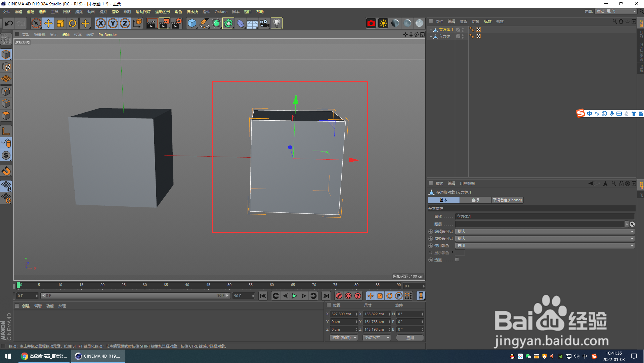Open the 使用颜色 dropdown

(545, 245)
